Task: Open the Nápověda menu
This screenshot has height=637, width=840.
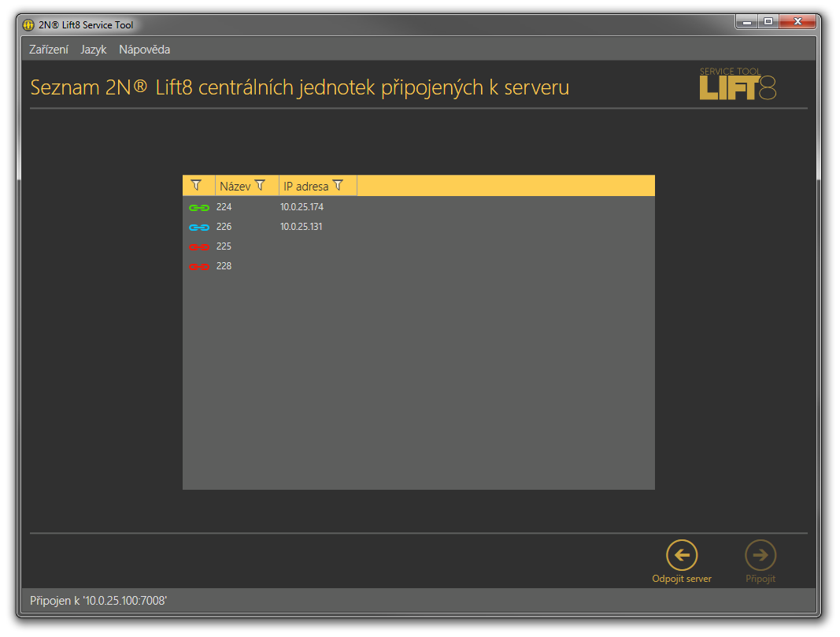Action: [x=144, y=50]
